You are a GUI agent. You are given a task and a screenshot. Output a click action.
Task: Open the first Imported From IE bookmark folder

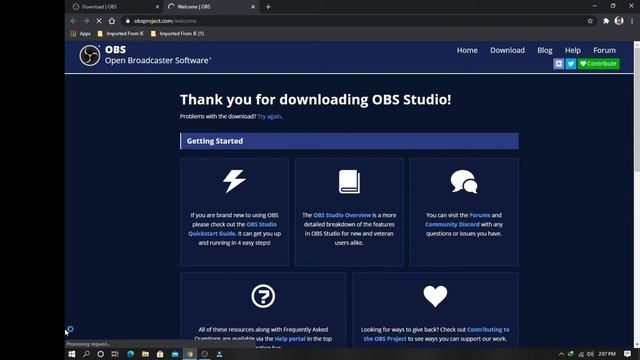click(120, 34)
